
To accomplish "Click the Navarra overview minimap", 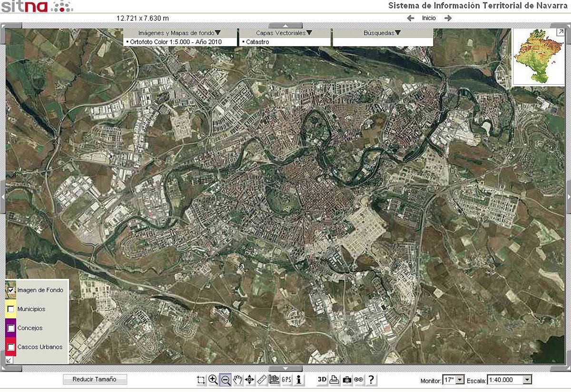I will 537,58.
